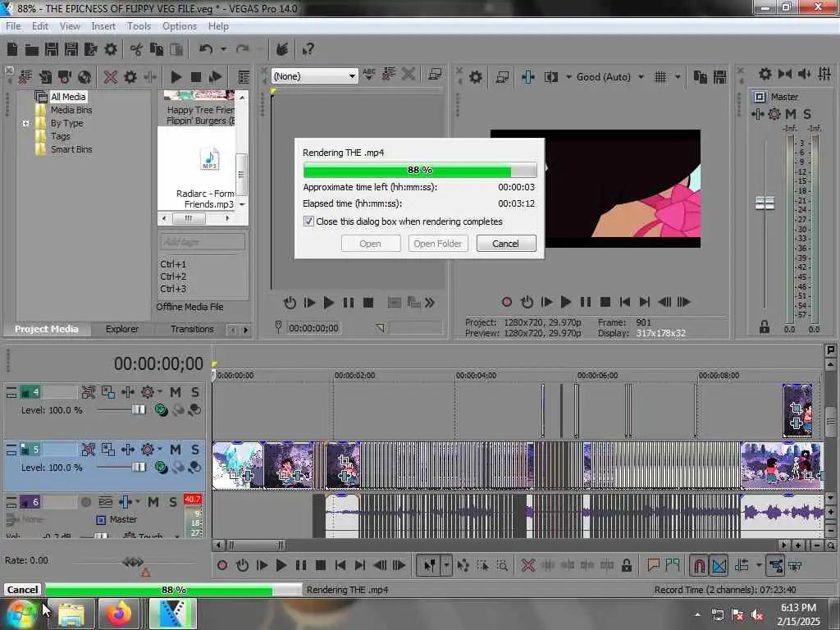Open split screen view dropdown arrow
The image size is (840, 630).
[x=568, y=76]
